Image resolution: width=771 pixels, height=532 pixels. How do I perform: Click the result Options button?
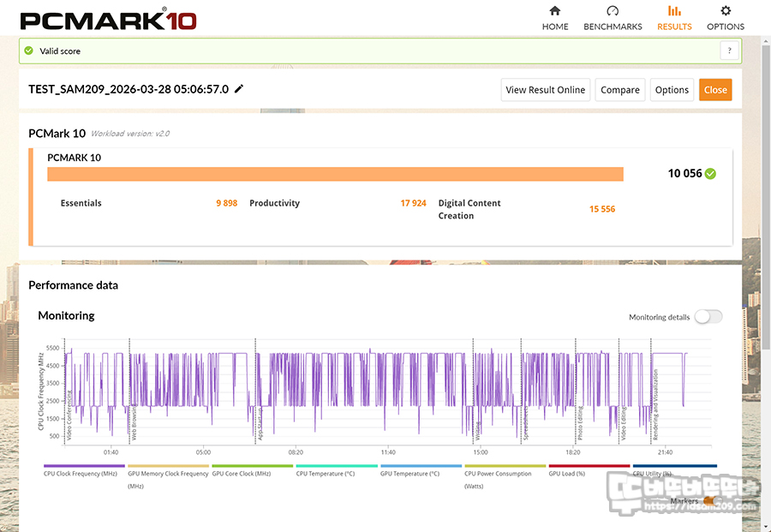(x=672, y=90)
